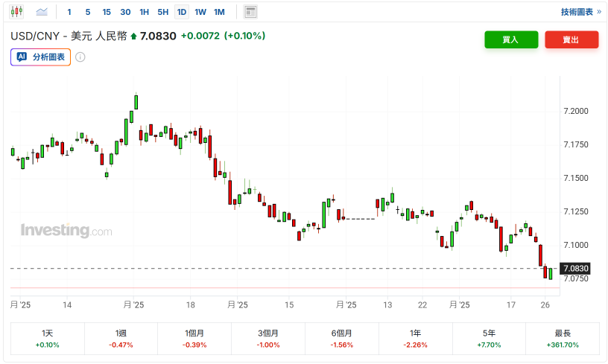
Task: Click the 7.0830 current price label on axis
Action: (x=576, y=268)
